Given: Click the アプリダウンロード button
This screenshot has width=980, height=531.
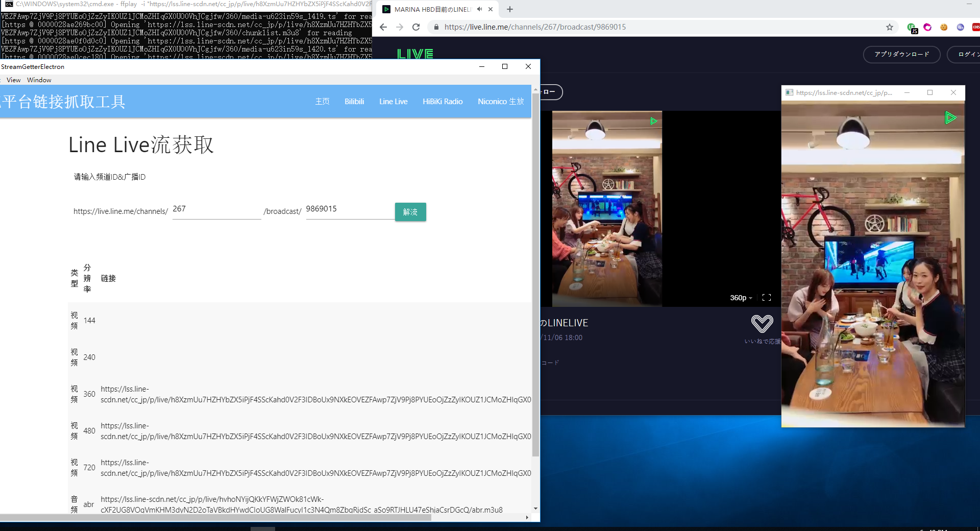Looking at the screenshot, I should click(901, 54).
